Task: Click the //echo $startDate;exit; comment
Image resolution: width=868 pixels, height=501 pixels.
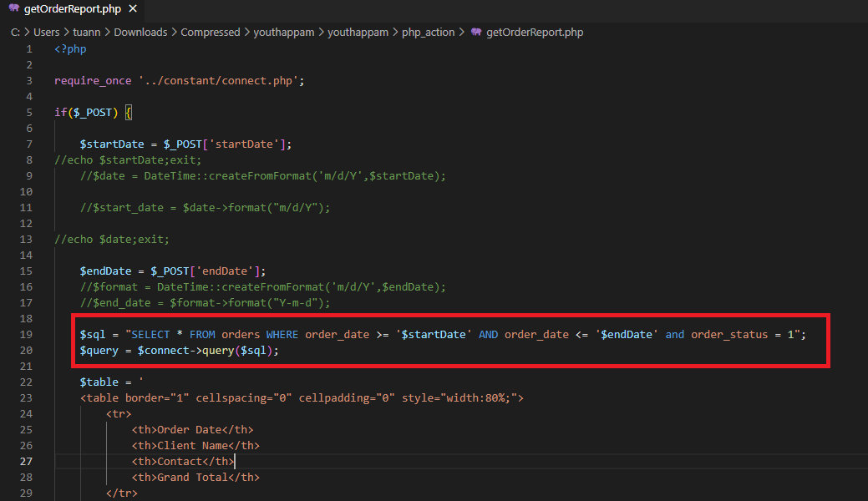Action: pos(128,160)
